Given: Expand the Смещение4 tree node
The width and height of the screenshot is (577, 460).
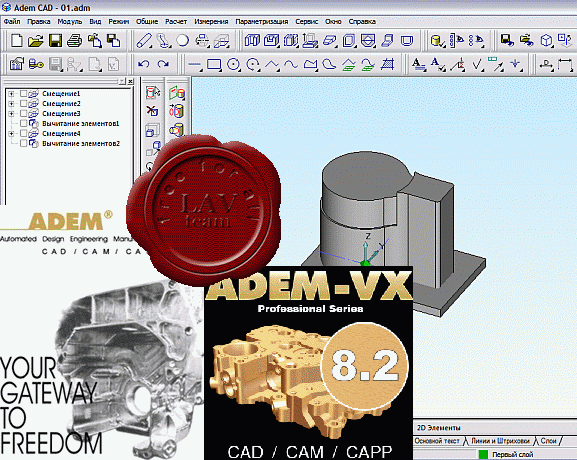Looking at the screenshot, I should [11, 134].
